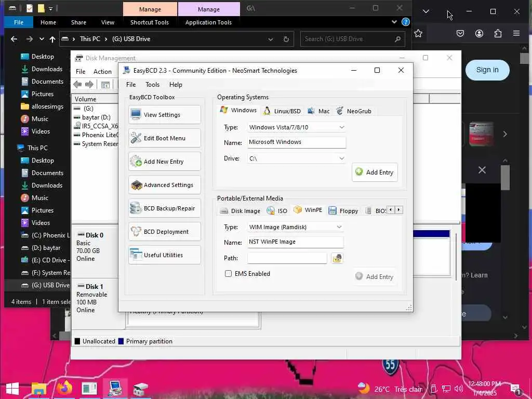Select the Floppy media tab

[x=344, y=211]
